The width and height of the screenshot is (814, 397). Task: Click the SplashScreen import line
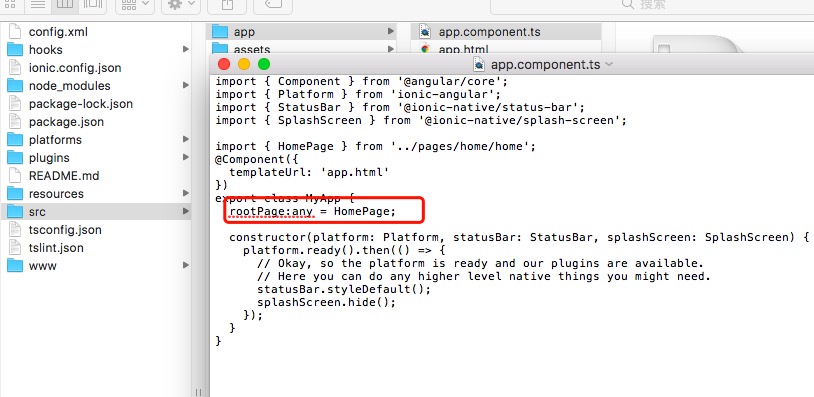pos(421,120)
